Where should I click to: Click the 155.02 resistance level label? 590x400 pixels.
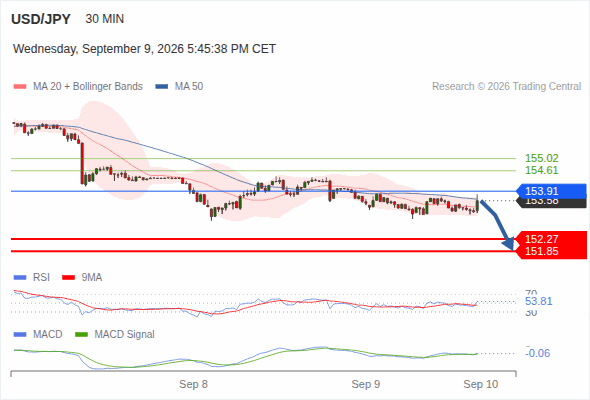(542, 158)
